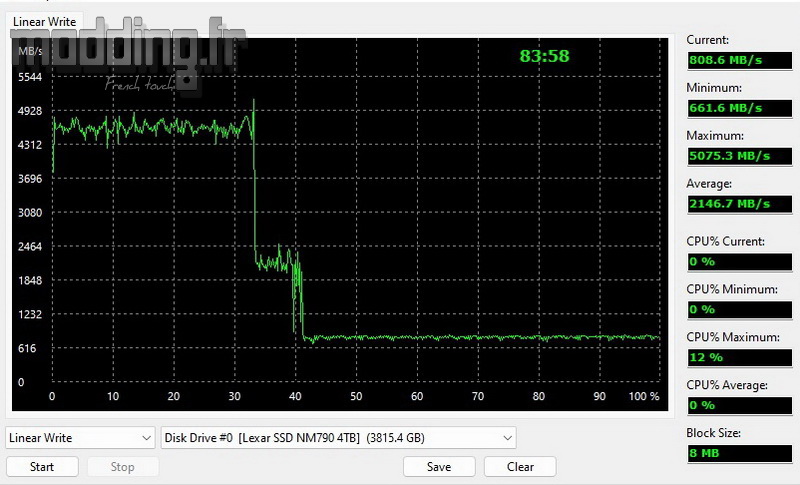Select the Maximum 5075.3 MB/s value
This screenshot has width=800, height=485.
pos(739,156)
